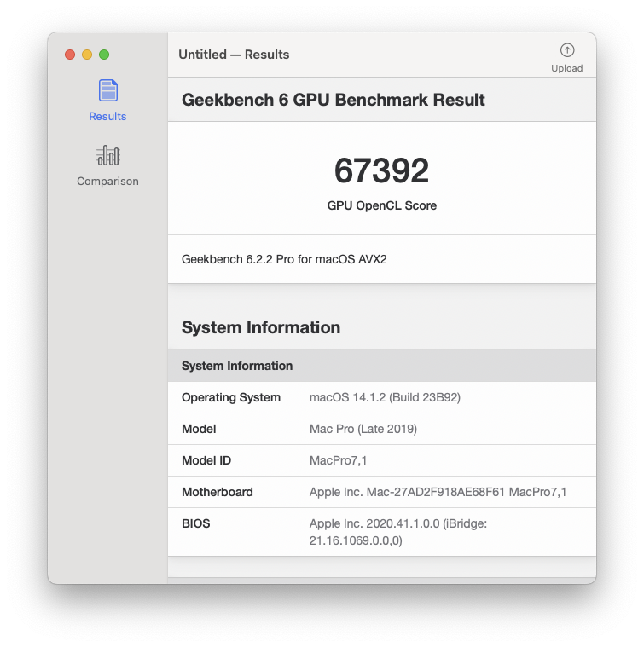Click the 67392 score number
Viewport: 644px width, 647px height.
(x=382, y=170)
